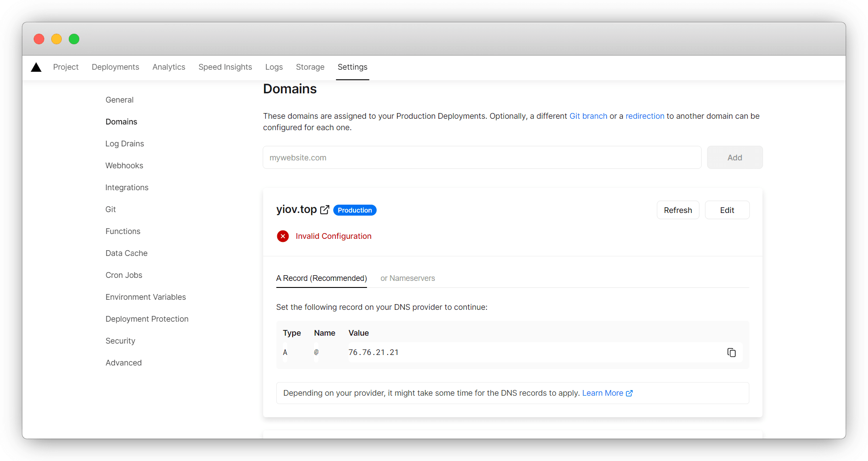Image resolution: width=868 pixels, height=461 pixels.
Task: Copy the A record value
Action: [731, 353]
